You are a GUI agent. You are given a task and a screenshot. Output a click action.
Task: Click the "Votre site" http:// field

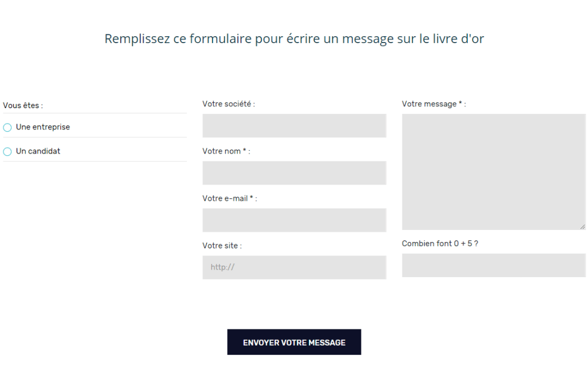pyautogui.click(x=294, y=267)
